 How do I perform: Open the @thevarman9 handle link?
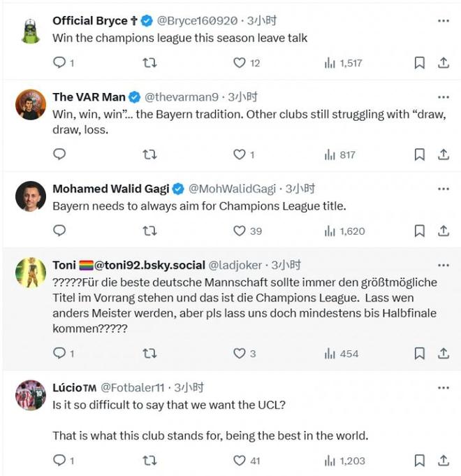point(182,97)
